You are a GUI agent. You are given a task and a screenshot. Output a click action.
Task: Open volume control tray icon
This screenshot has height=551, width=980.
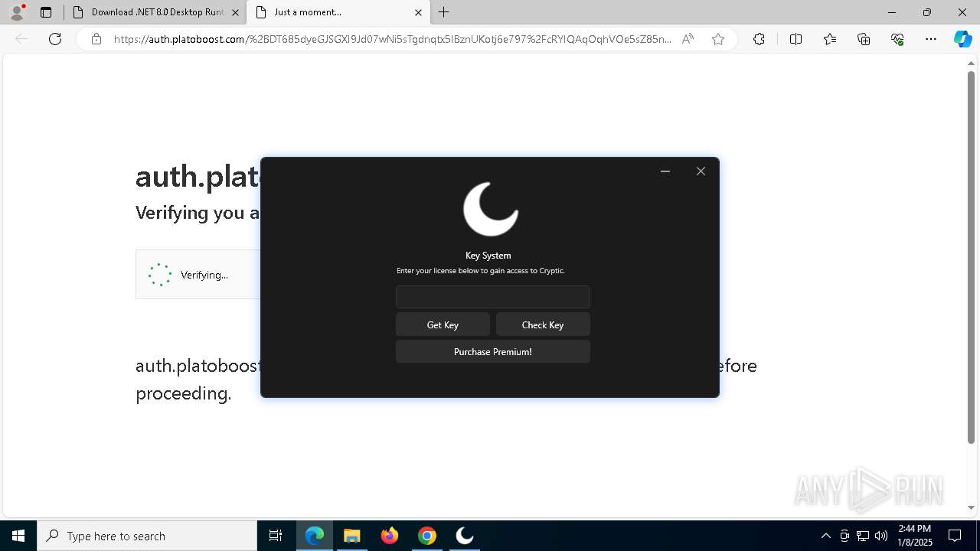pyautogui.click(x=881, y=536)
